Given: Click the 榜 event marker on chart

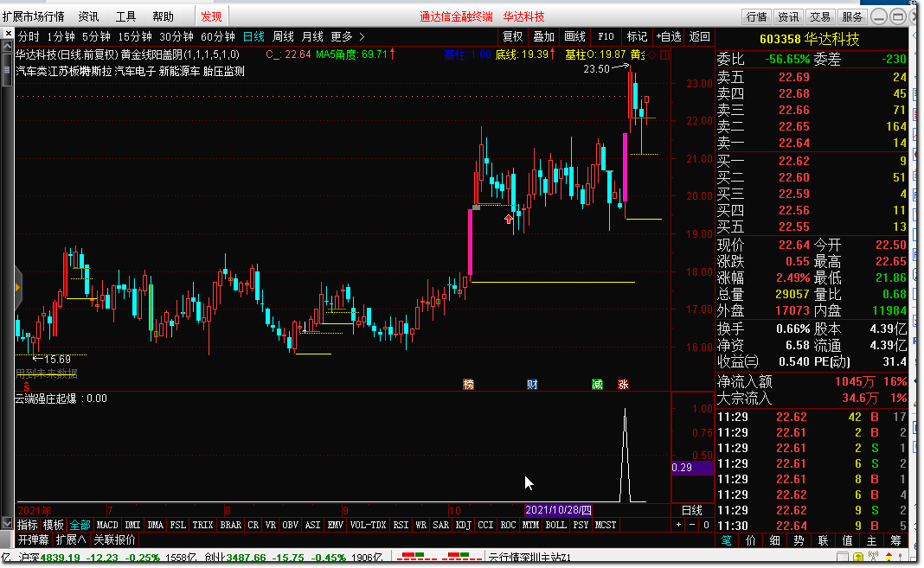Looking at the screenshot, I should 468,385.
